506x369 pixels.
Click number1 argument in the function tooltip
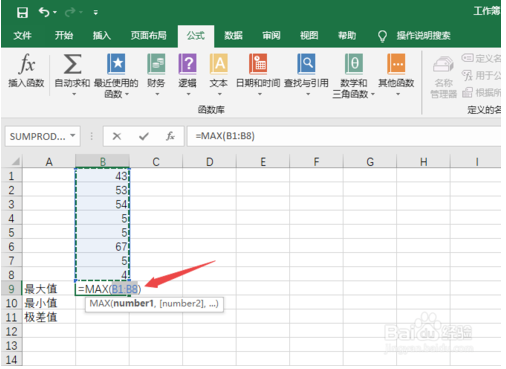coord(133,303)
